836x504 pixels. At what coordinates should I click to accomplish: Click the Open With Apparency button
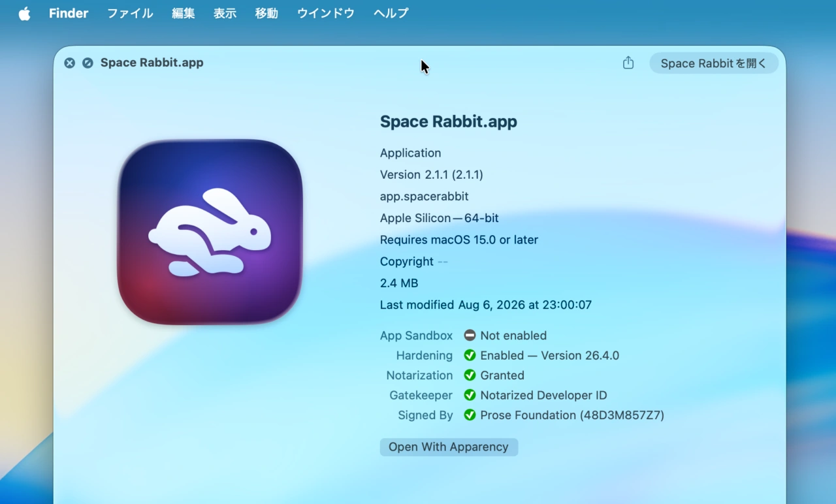[x=449, y=447]
